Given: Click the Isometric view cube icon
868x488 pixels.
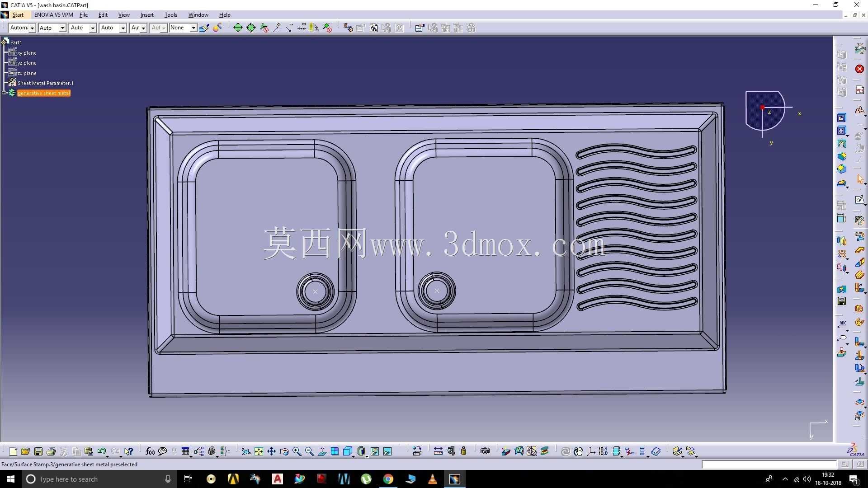Looking at the screenshot, I should [348, 451].
